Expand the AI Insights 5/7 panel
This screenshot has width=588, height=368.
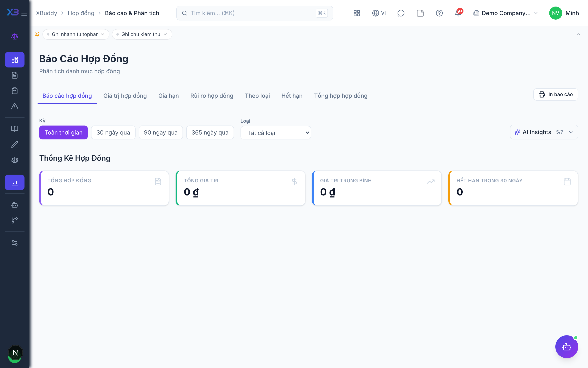544,132
